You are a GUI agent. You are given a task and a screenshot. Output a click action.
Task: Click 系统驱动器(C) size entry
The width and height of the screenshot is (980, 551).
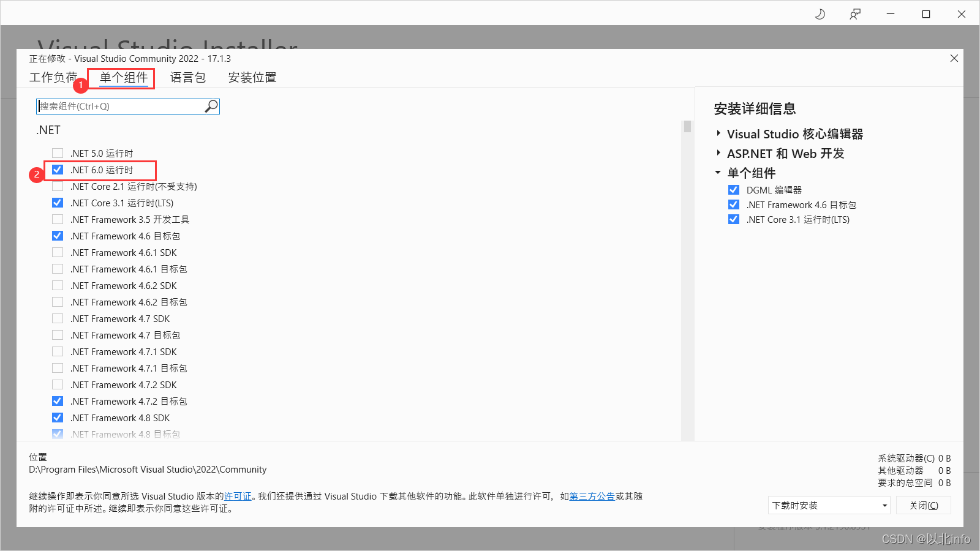pyautogui.click(x=914, y=458)
